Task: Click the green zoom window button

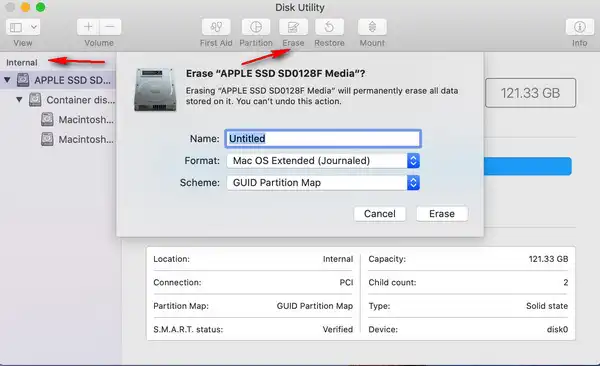Action: click(x=40, y=7)
